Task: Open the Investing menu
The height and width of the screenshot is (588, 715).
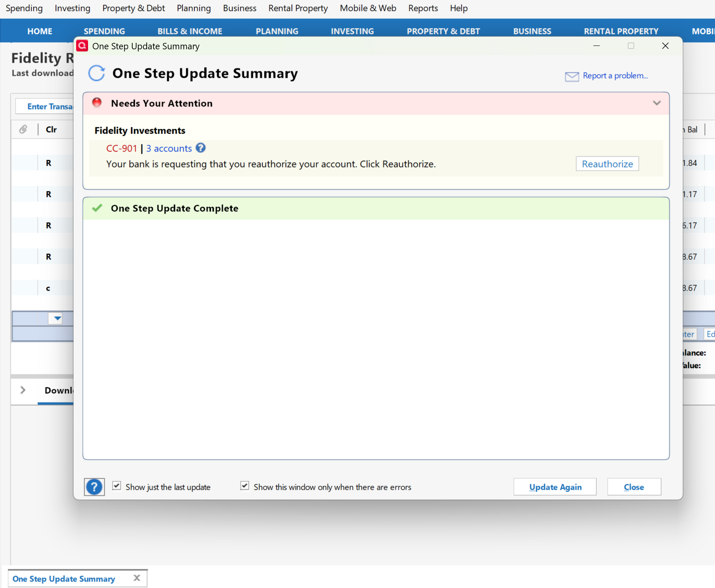Action: 72,8
